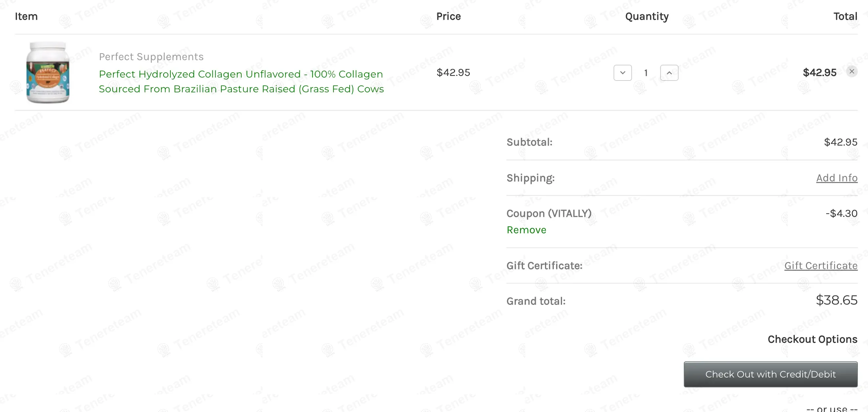The height and width of the screenshot is (412, 868).
Task: Select the bold $42.95 line total
Action: pyautogui.click(x=819, y=73)
